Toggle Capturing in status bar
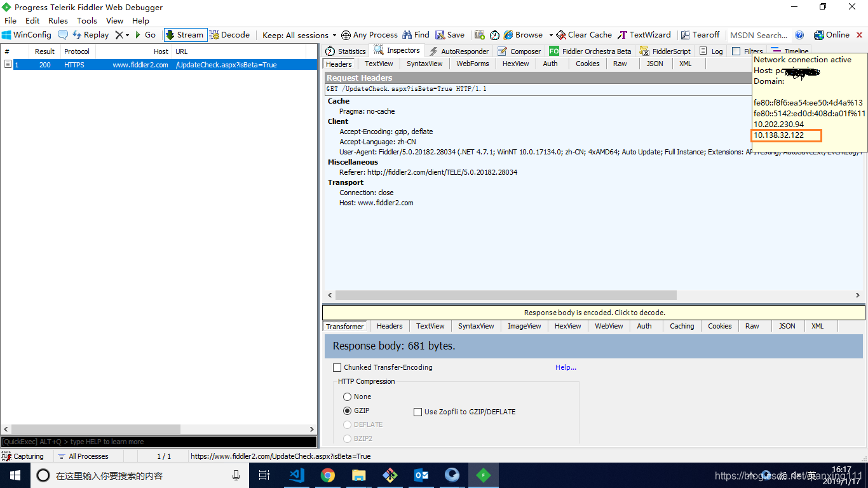 [x=24, y=456]
